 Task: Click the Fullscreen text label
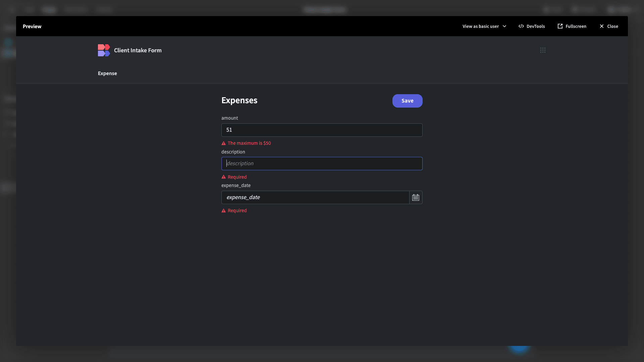pos(576,26)
